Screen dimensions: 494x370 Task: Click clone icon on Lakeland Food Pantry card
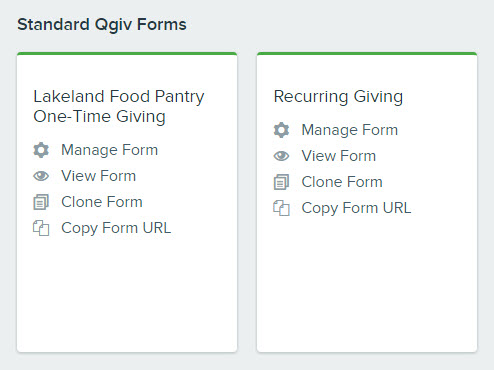(x=41, y=202)
